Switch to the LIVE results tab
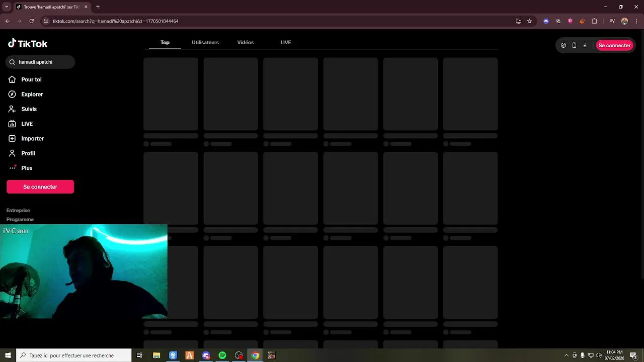The width and height of the screenshot is (644, 362). tap(286, 42)
